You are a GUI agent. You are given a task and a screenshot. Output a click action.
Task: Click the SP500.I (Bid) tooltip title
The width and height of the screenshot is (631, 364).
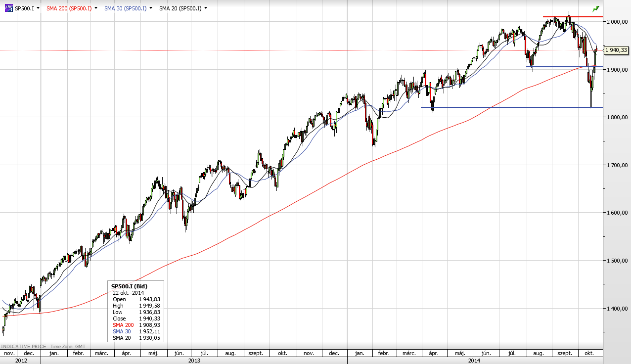[x=129, y=286]
